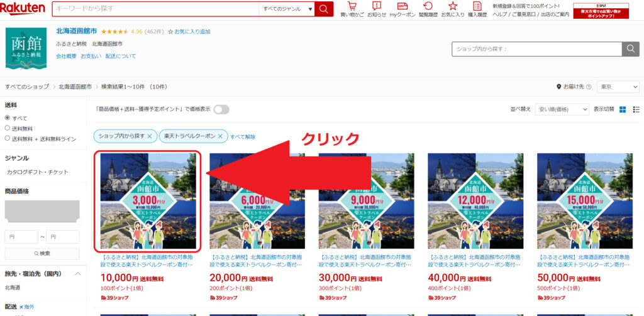Click the SPU point-up banner
Viewport: 644px width, 316px height.
[x=601, y=11]
